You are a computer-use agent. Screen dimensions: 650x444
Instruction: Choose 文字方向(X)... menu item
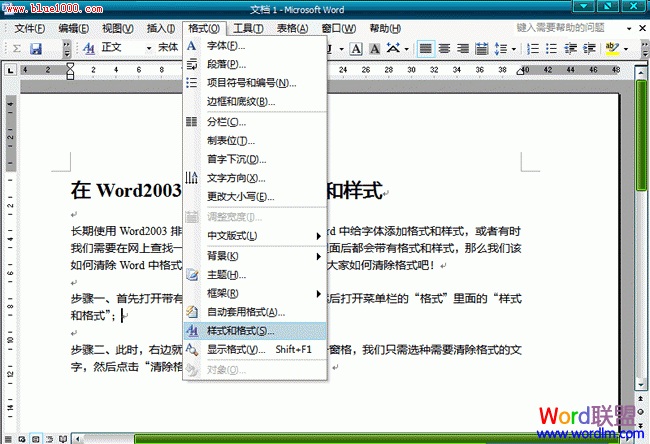tap(255, 178)
